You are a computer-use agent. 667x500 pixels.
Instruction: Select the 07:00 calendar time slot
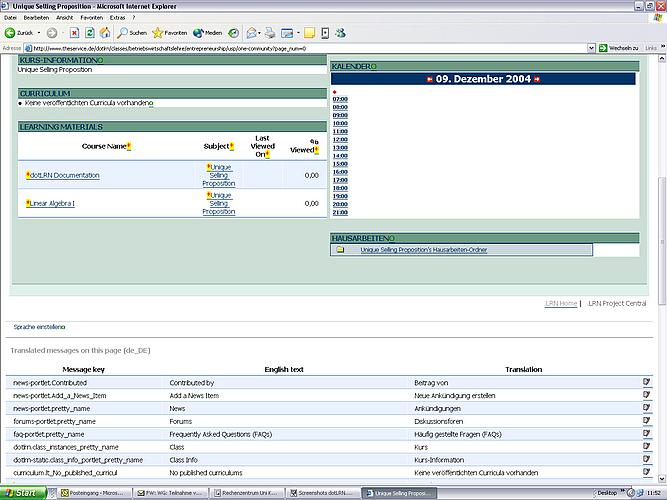pos(340,99)
